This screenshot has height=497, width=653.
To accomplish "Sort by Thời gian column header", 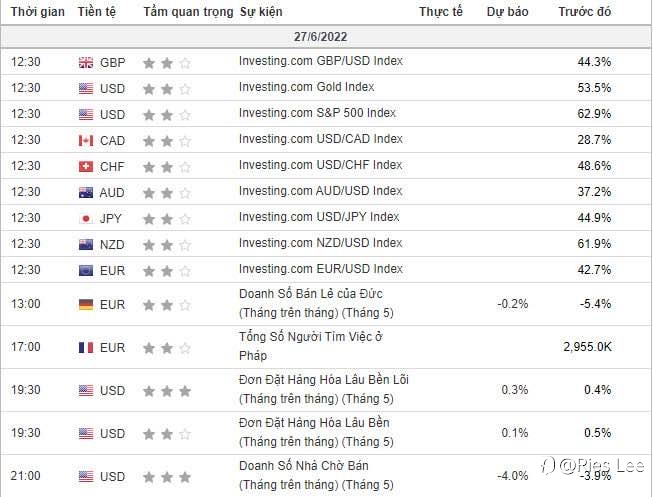I will click(37, 12).
